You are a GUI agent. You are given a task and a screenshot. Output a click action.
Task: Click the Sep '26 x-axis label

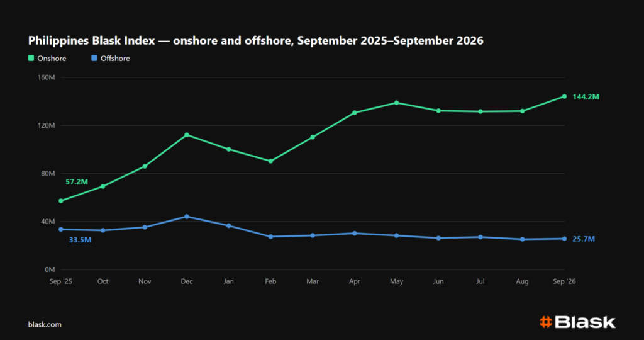click(564, 281)
